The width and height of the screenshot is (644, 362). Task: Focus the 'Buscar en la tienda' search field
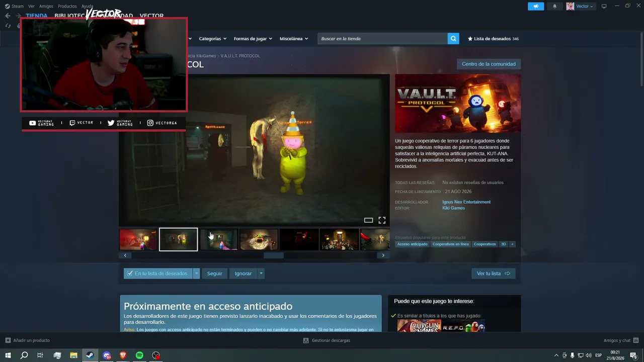[382, 39]
